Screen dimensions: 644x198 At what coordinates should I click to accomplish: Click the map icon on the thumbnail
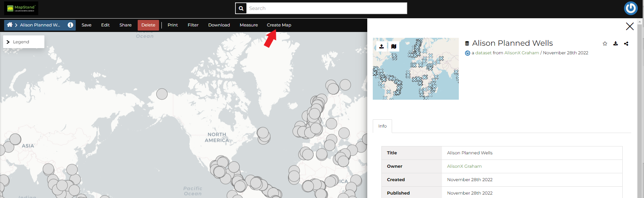click(394, 46)
